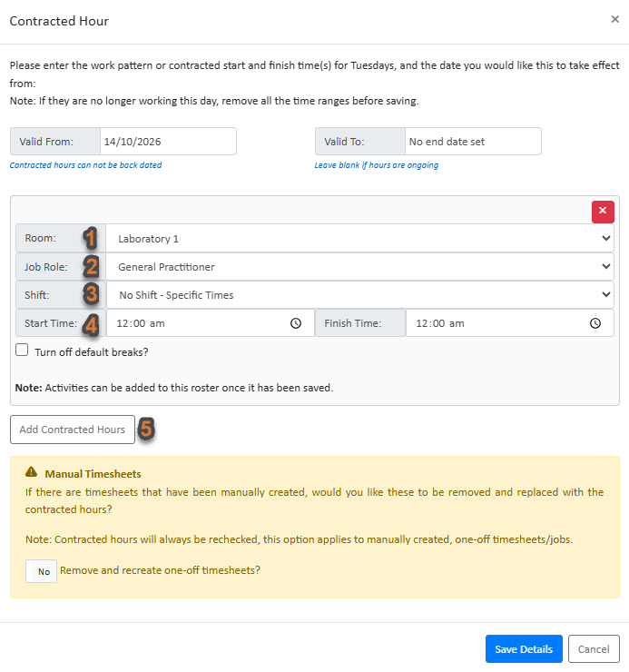Click the Manual Timesheets warning icon
This screenshot has width=629, height=672.
(x=31, y=472)
